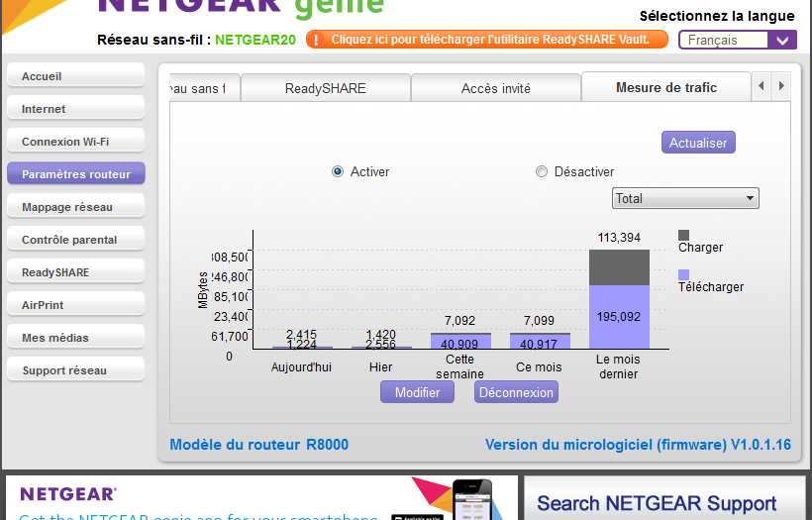This screenshot has height=520, width=812.
Task: Switch to the ReadySHARE tab
Action: coord(325,88)
